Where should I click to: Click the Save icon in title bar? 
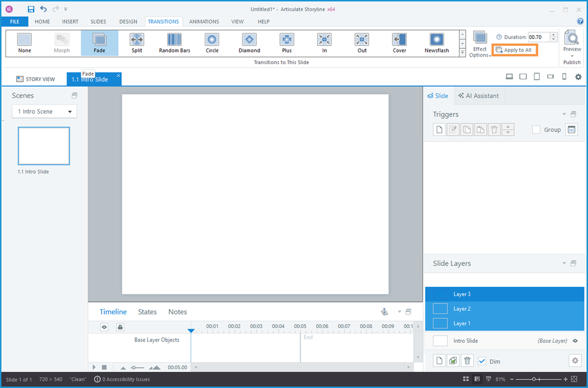[31, 9]
